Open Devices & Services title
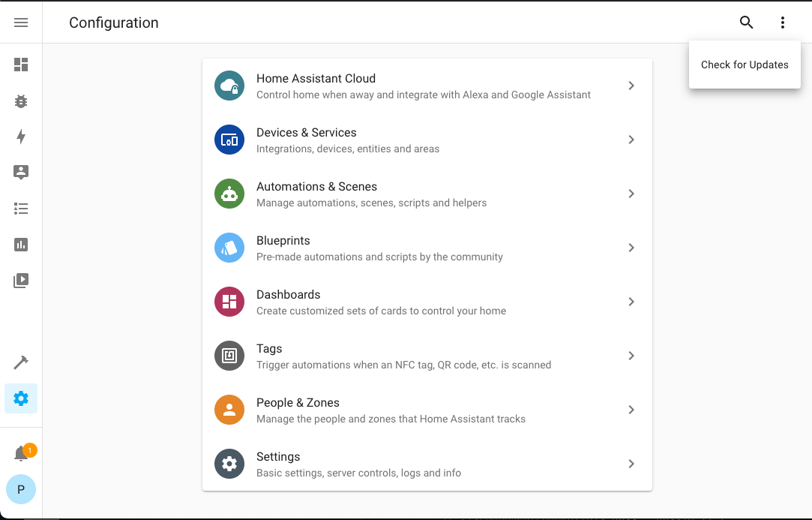Screen dimensions: 812x520 pos(307,132)
